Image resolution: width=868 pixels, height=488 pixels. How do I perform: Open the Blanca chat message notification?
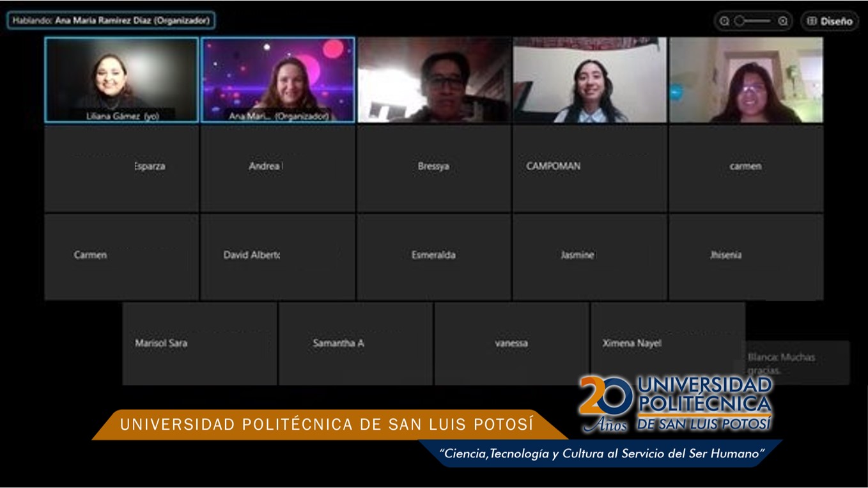[796, 363]
